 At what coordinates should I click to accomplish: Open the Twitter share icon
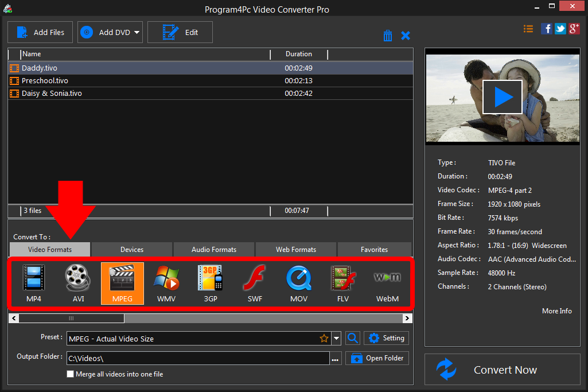click(560, 29)
